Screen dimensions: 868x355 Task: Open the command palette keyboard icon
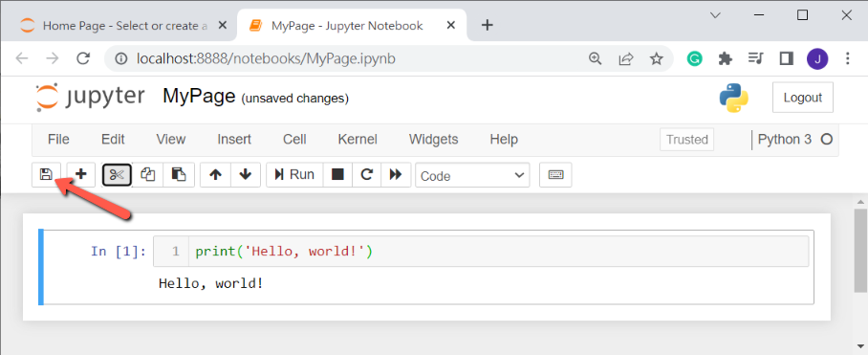555,175
